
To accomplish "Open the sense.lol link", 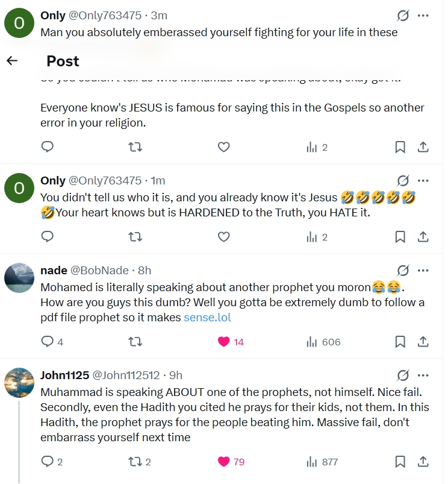I will pyautogui.click(x=207, y=318).
